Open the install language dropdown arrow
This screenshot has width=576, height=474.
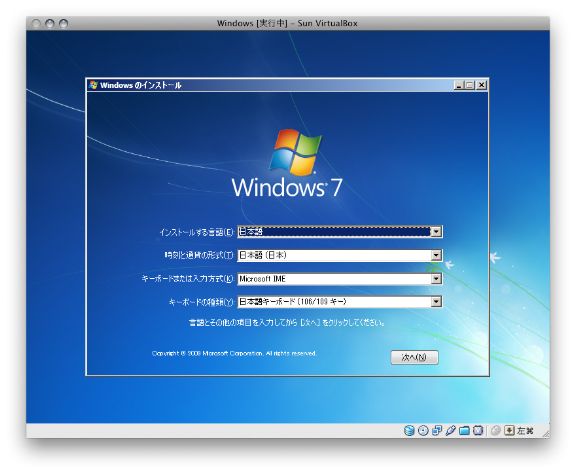point(436,232)
